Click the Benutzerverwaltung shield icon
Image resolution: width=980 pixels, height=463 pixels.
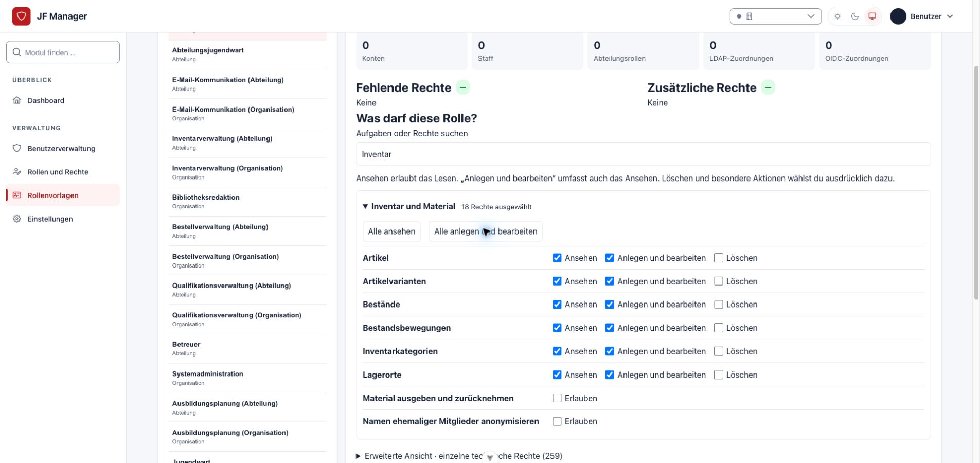click(17, 148)
